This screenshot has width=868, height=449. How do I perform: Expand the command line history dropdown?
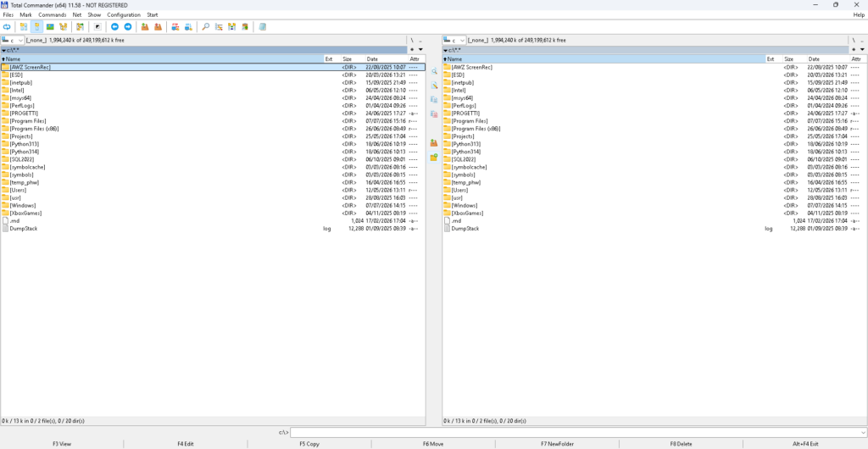[x=864, y=432]
